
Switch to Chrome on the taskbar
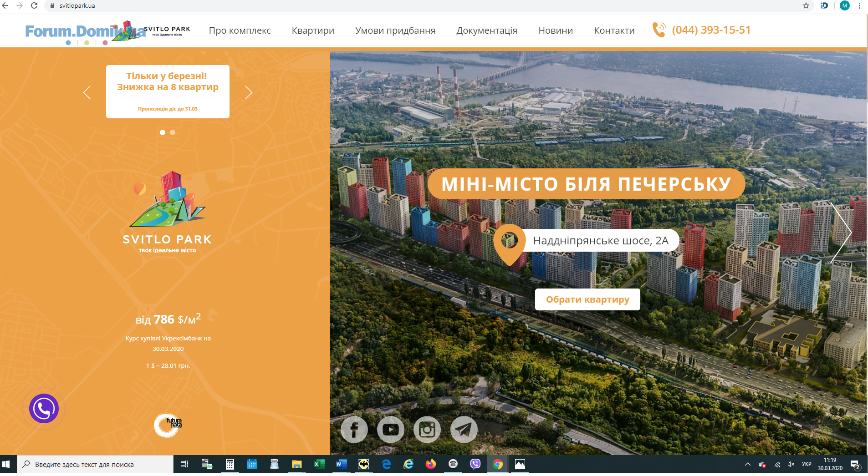498,464
